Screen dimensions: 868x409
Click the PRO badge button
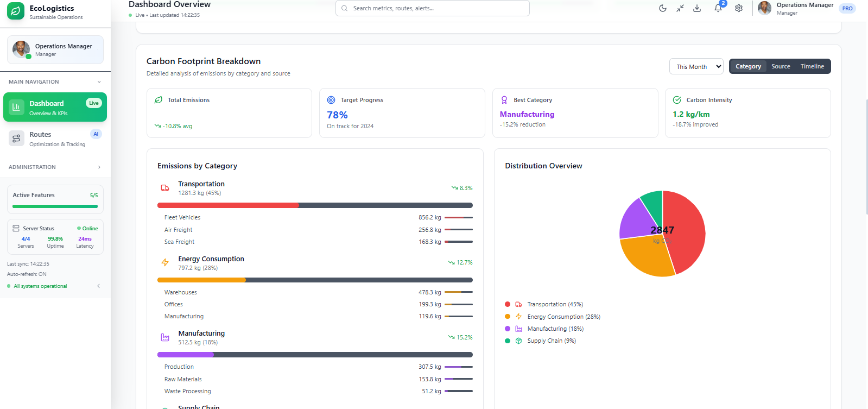847,8
